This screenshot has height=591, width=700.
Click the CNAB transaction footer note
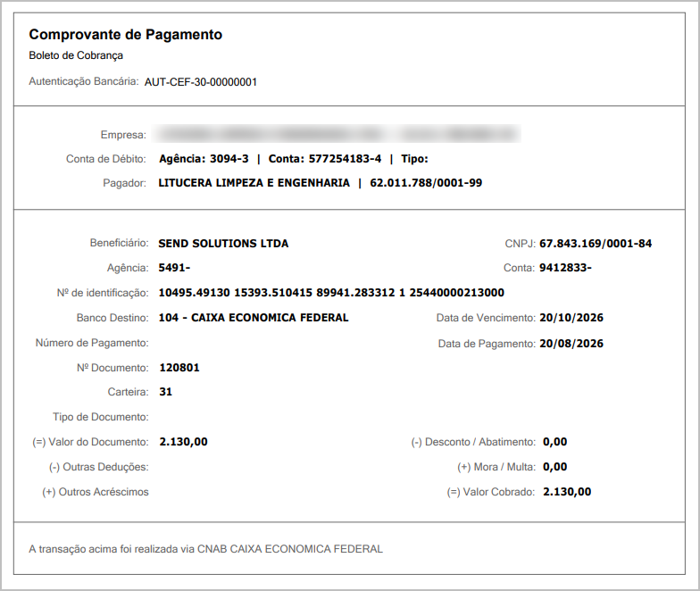coord(205,549)
